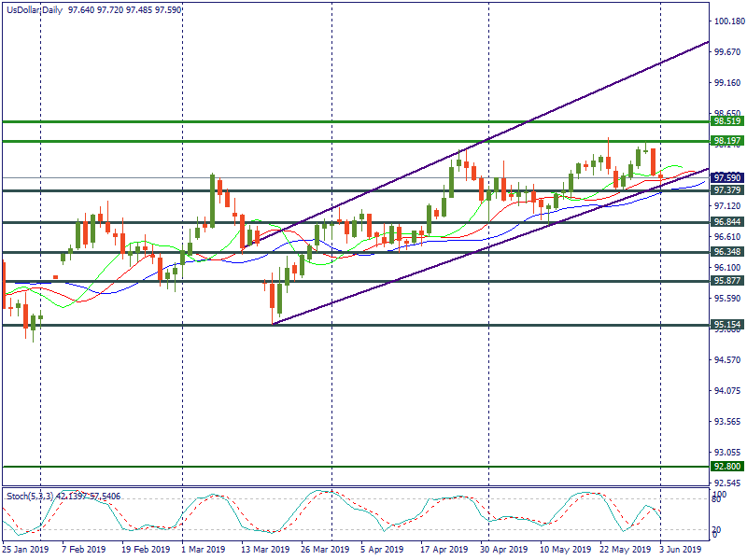This screenshot has width=747, height=560.
Task: Click the 99.670 price axis value
Action: click(728, 52)
